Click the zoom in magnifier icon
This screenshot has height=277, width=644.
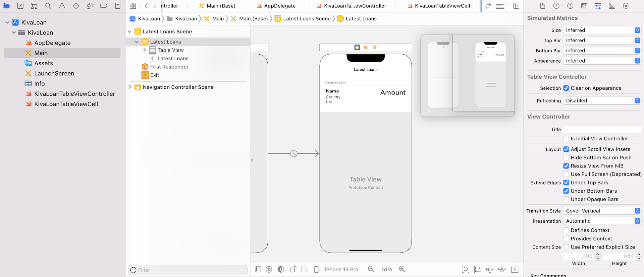click(x=402, y=269)
